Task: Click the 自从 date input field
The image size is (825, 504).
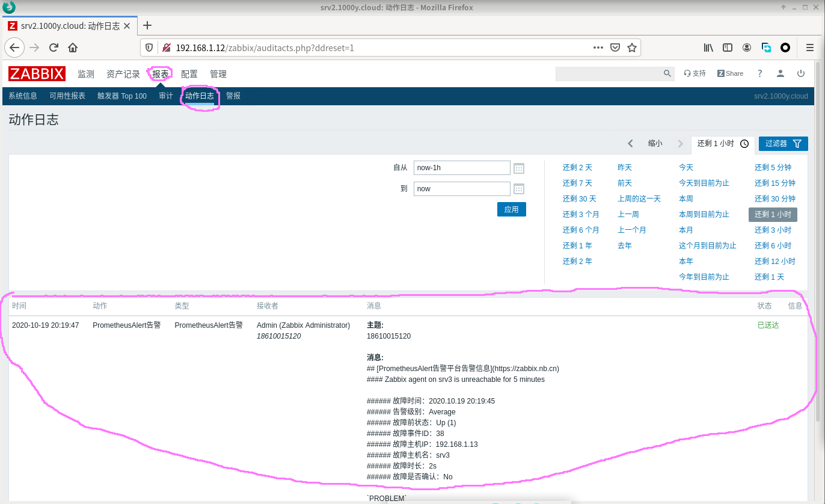Action: (461, 168)
